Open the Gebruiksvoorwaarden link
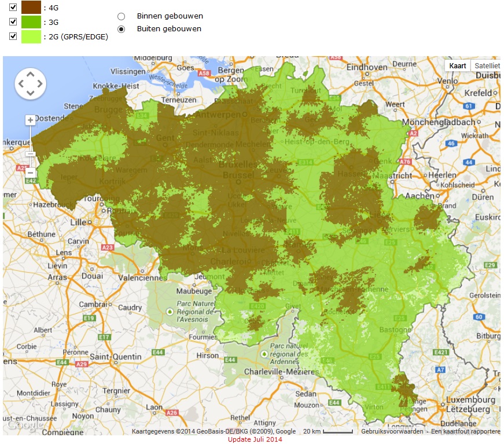504x444 pixels. pos(392,431)
